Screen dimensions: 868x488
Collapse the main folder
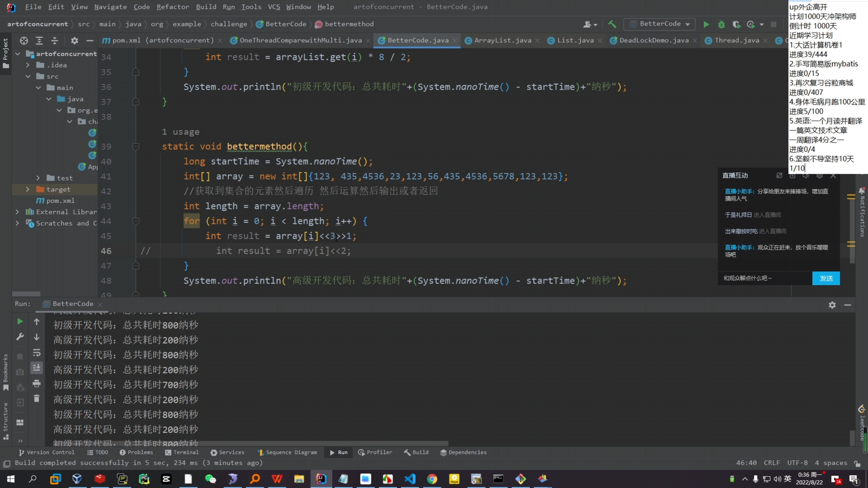(x=38, y=88)
